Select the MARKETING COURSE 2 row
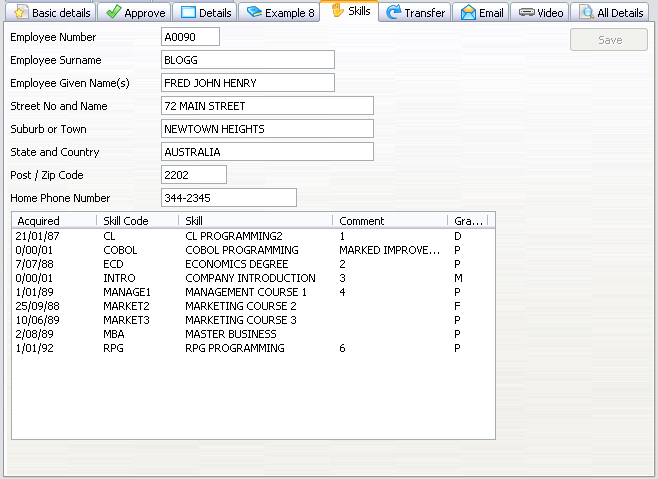658x479 pixels. click(x=253, y=306)
